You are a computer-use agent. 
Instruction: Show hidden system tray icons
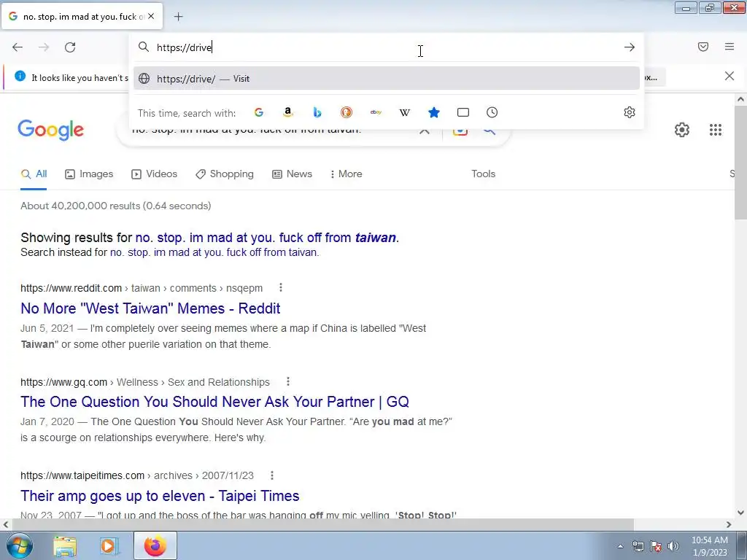(x=620, y=546)
